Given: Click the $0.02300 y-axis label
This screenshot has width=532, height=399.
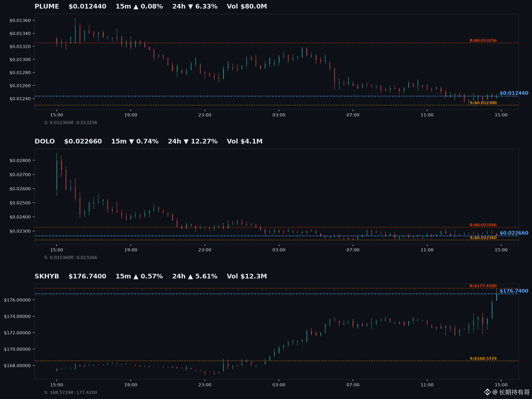Looking at the screenshot, I should click(20, 231).
